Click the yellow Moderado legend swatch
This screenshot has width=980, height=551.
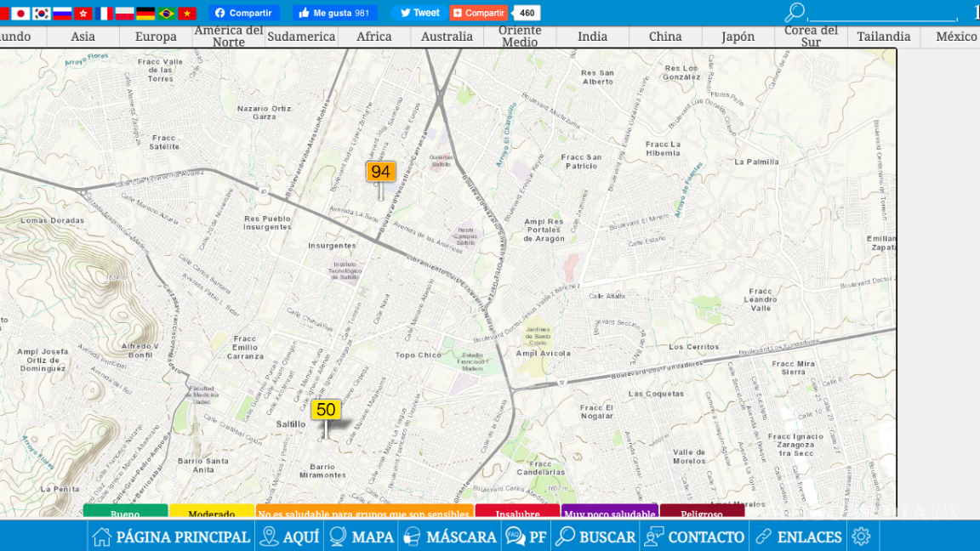pyautogui.click(x=212, y=513)
